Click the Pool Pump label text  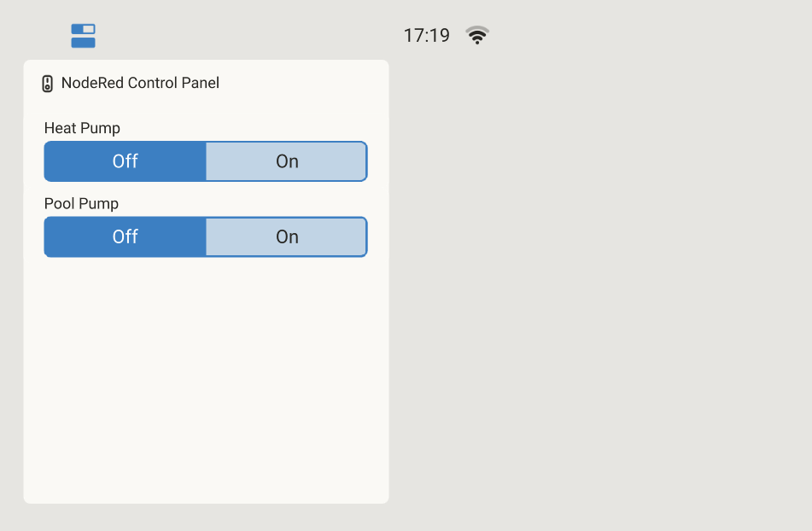tap(81, 203)
